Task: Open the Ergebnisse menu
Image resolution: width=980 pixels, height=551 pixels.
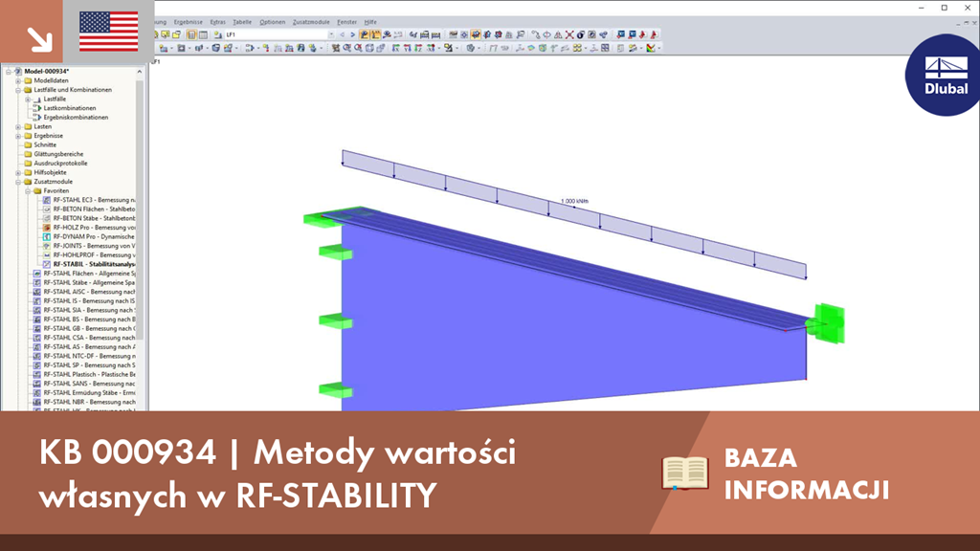Action: coord(188,22)
